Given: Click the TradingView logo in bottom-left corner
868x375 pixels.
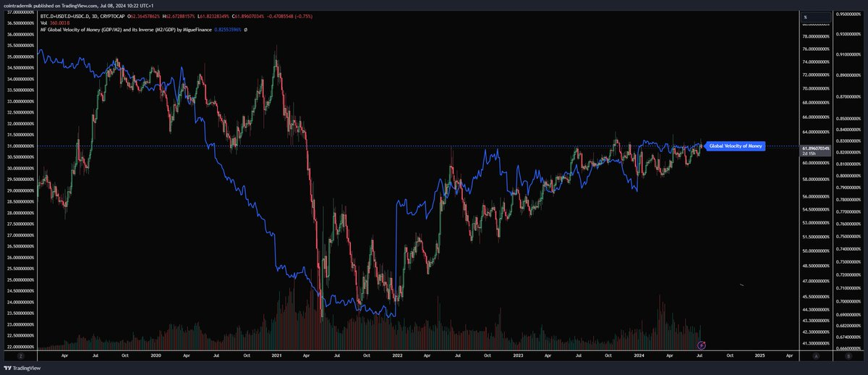Looking at the screenshot, I should coord(21,368).
